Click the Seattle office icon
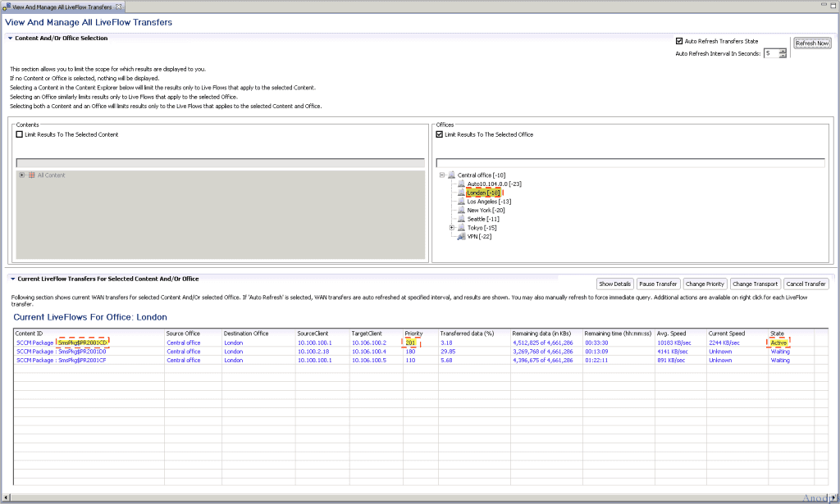This screenshot has width=840, height=504. 461,219
